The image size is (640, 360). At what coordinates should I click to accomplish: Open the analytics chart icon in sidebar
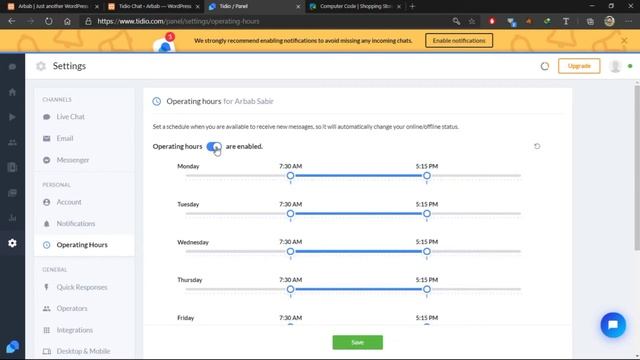12,218
